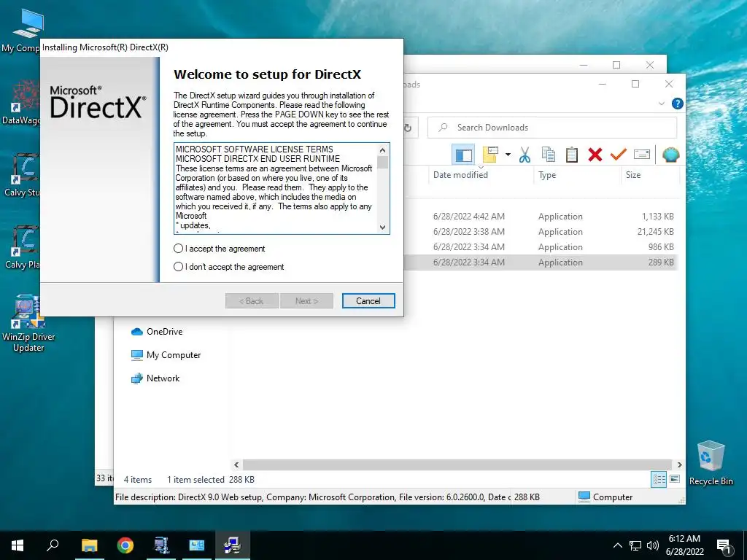Image resolution: width=747 pixels, height=560 pixels.
Task: Expand the ribbon chevron beside Help icon
Action: pos(661,104)
